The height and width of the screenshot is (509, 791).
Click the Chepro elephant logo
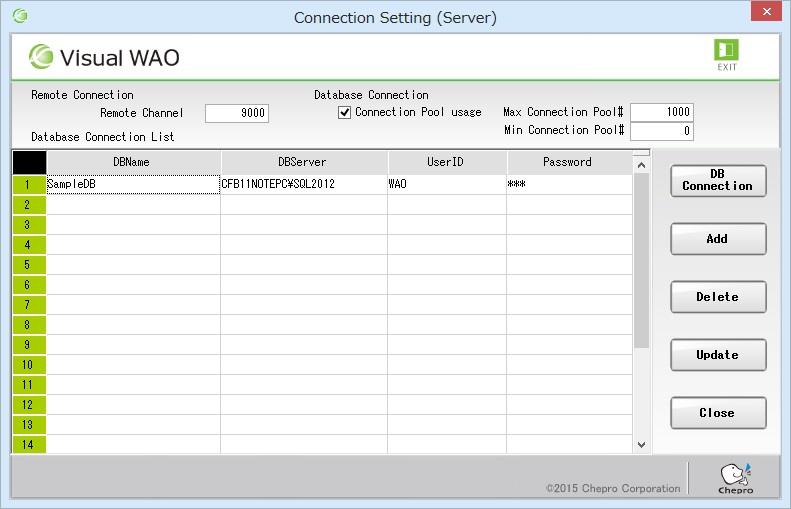(735, 477)
